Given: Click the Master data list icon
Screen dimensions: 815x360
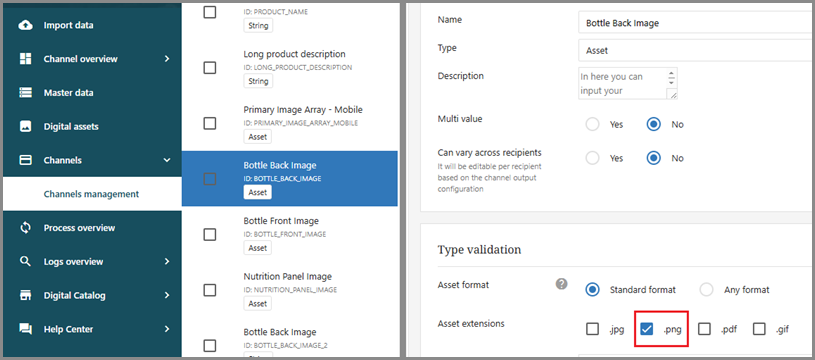Looking at the screenshot, I should 25,93.
